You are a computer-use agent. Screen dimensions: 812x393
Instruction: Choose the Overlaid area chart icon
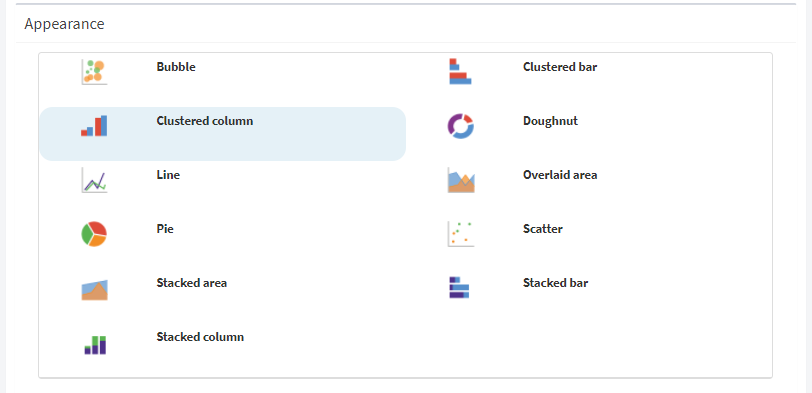pyautogui.click(x=461, y=180)
